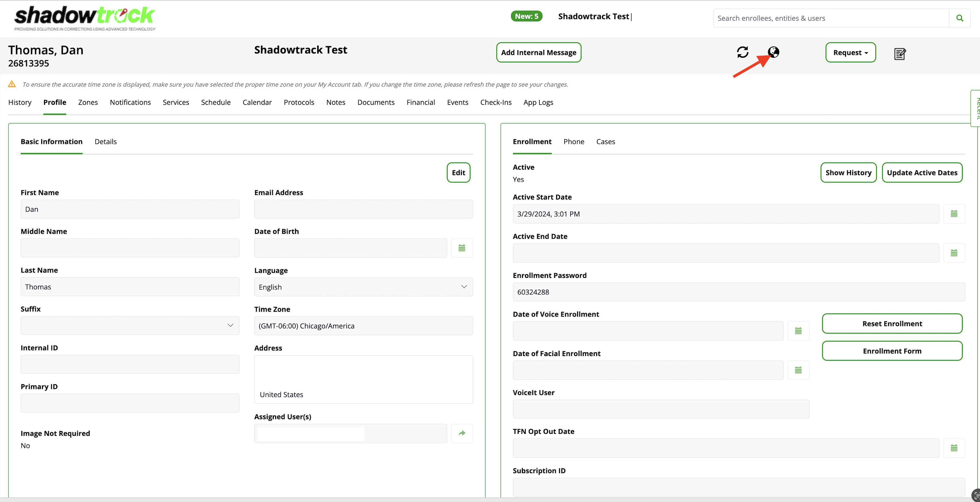Open Date of Facial Enrollment calendar

point(798,370)
